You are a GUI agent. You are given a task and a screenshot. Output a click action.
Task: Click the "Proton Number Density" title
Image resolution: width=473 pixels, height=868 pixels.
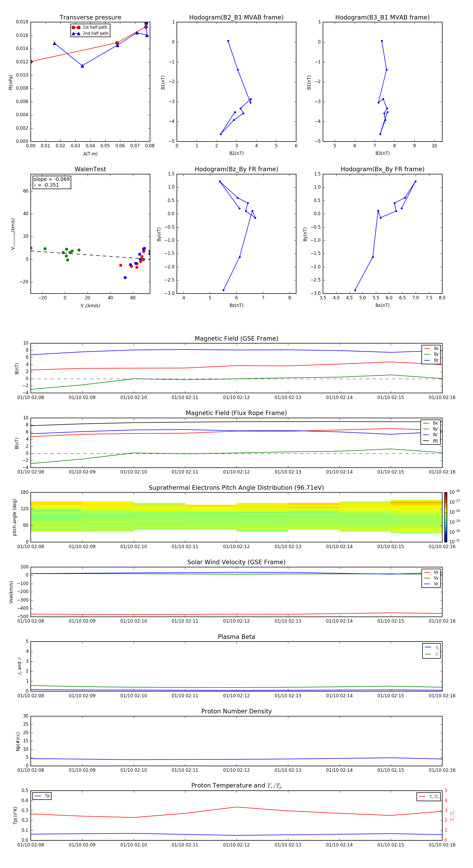tap(236, 711)
